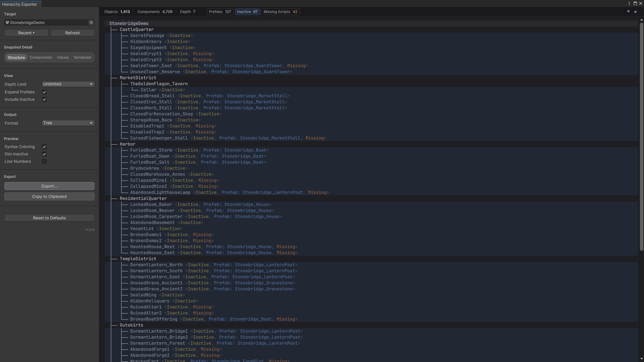Viewport: 644px width, 362px height.
Task: Toggle Dim Inactive checkbox
Action: click(44, 154)
